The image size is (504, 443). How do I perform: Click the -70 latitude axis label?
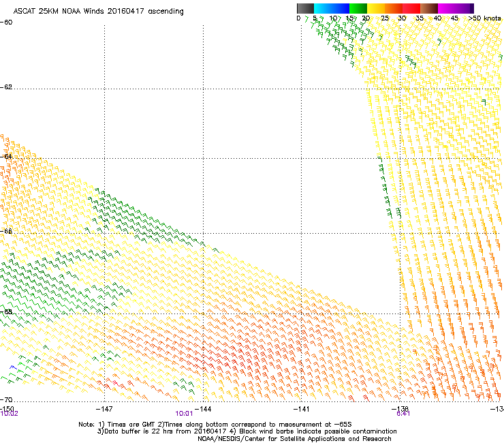pos(6,400)
